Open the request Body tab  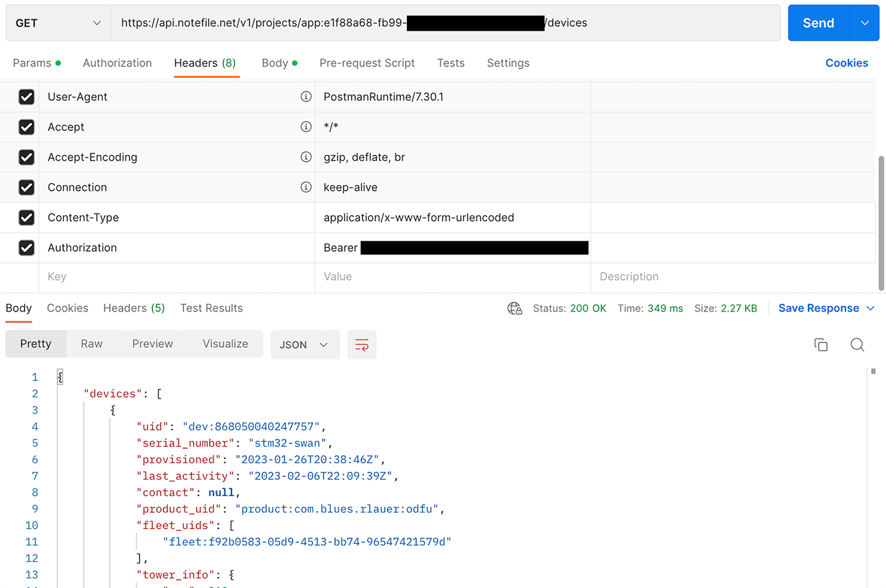click(279, 63)
